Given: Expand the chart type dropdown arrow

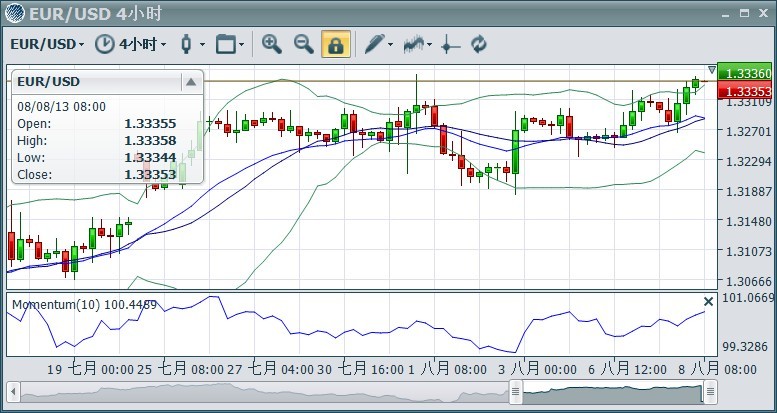Looking at the screenshot, I should [x=202, y=45].
